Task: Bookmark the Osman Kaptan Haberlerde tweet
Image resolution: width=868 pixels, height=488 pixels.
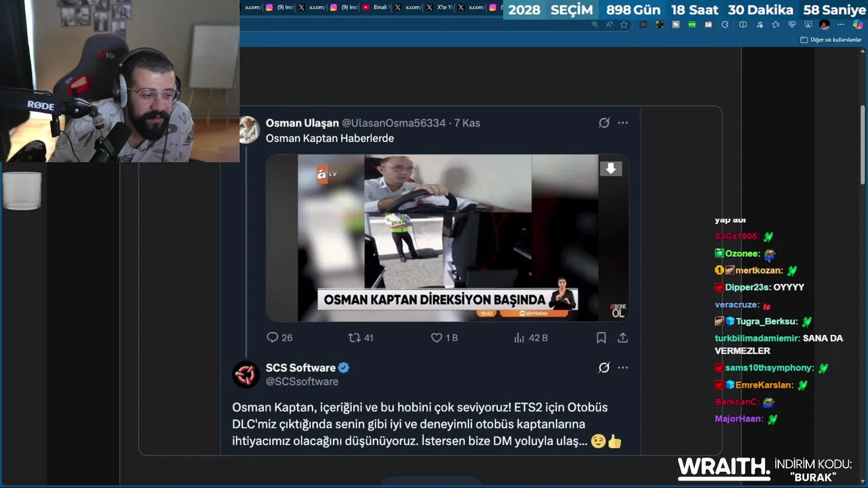Action: click(601, 338)
